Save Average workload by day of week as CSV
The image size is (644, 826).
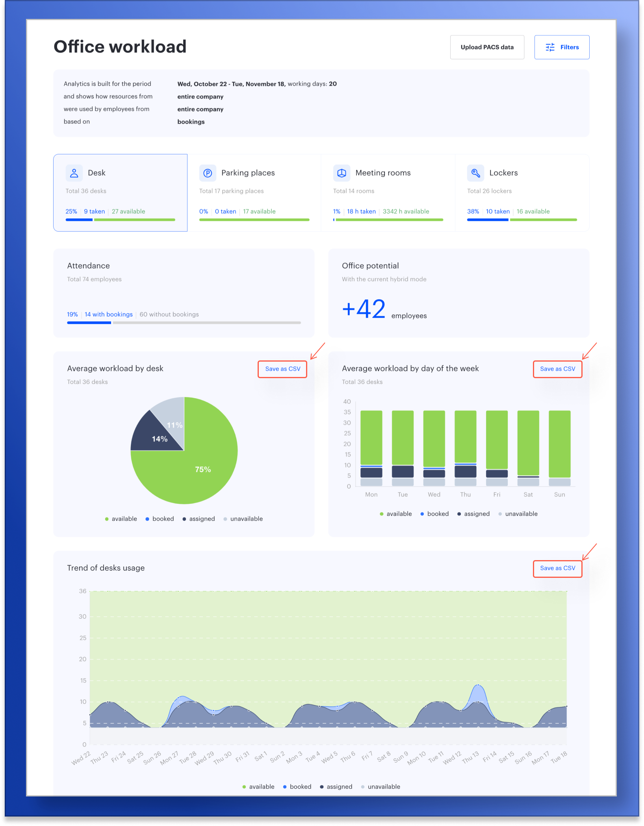[x=557, y=369]
